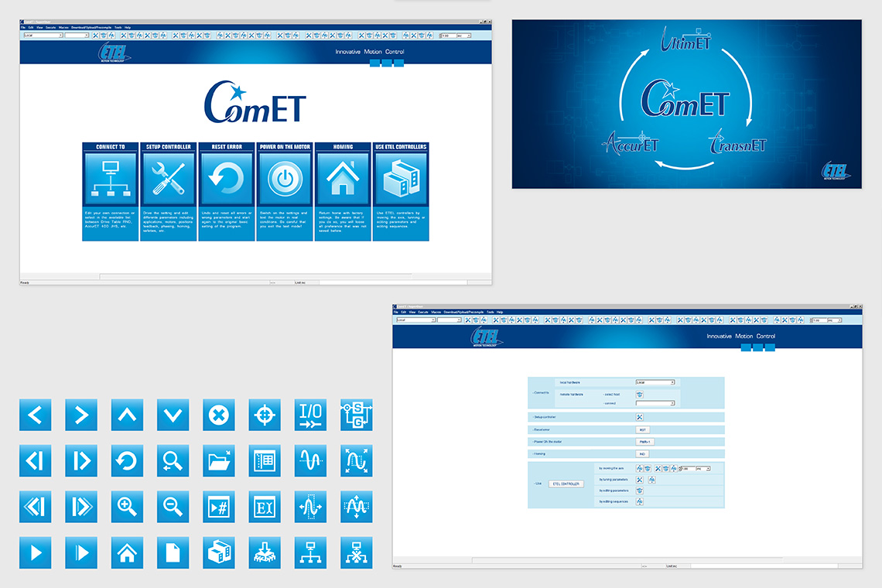Click the network with X disconnect icon
Screen dimensions: 882x588
(356, 552)
